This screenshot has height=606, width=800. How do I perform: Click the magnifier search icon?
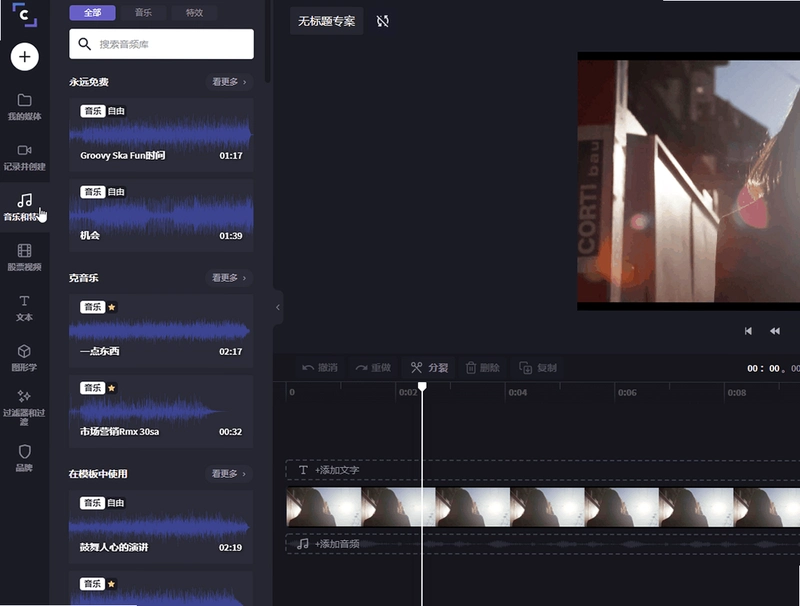click(x=85, y=44)
